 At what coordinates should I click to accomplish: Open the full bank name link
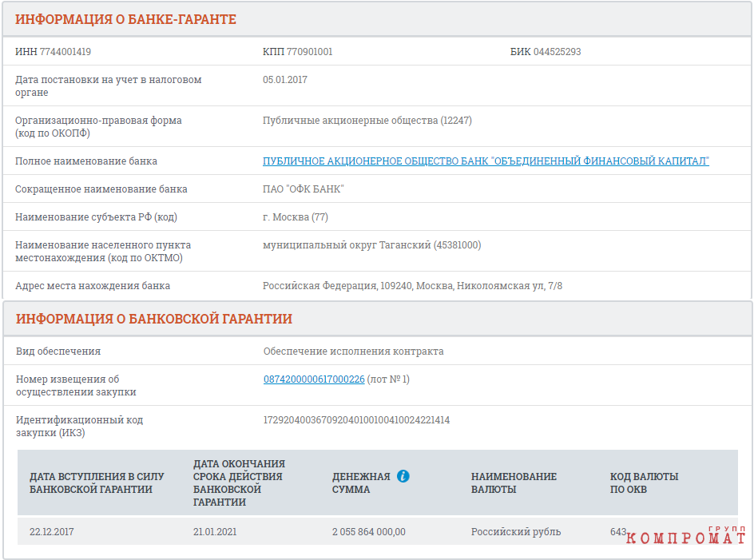click(486, 161)
